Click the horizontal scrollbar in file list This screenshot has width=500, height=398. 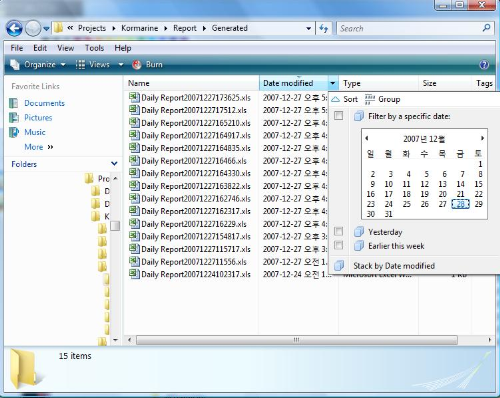click(296, 340)
